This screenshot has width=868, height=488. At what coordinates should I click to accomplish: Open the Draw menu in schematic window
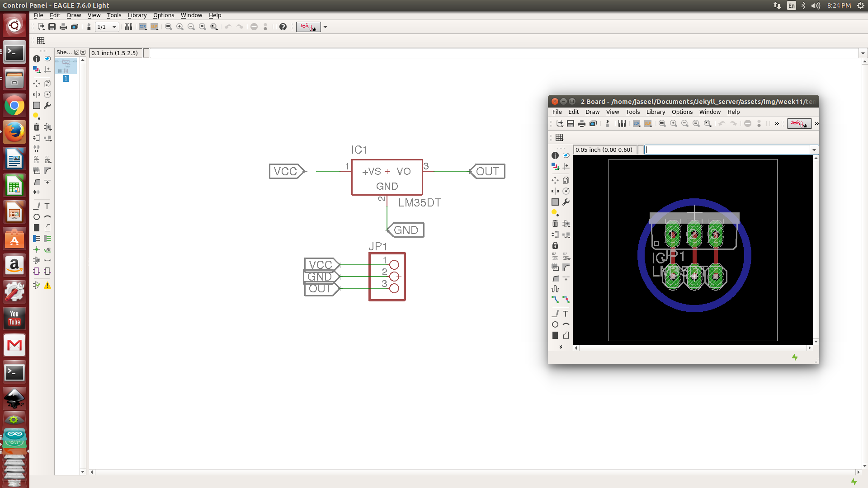74,15
